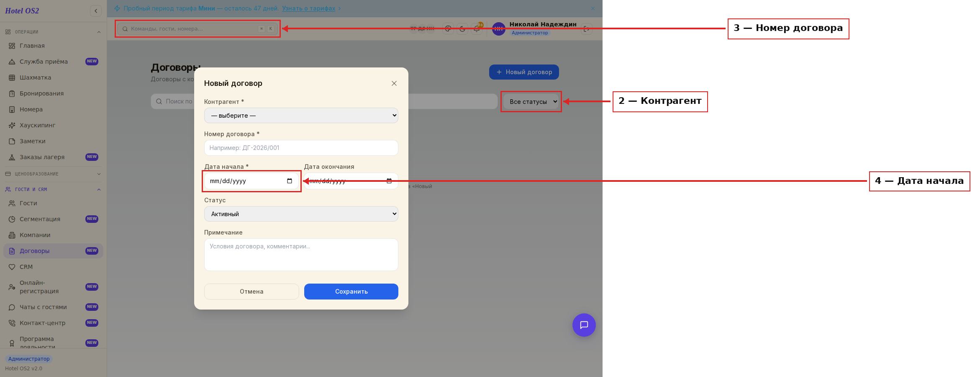Image resolution: width=980 pixels, height=377 pixels.
Task: Dismiss the trial period banner
Action: tap(593, 8)
